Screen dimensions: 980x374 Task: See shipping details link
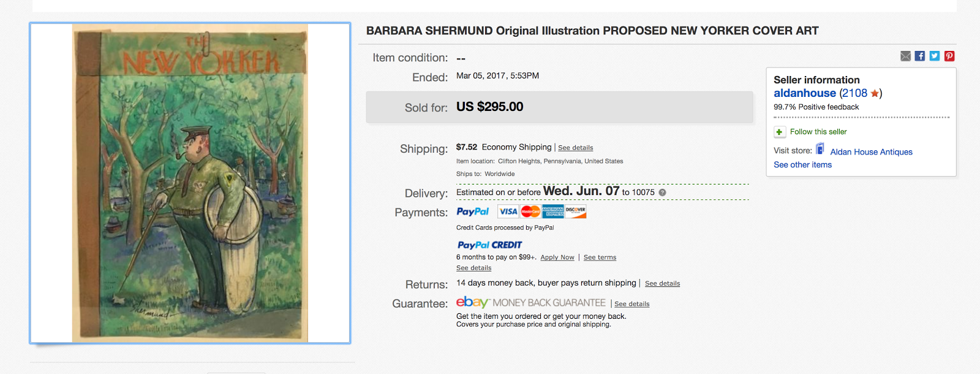[576, 148]
